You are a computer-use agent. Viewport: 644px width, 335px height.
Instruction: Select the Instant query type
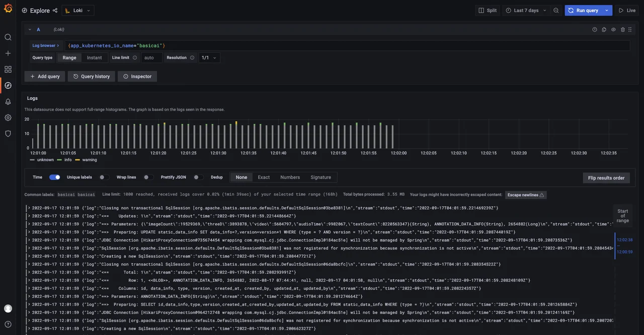click(94, 58)
